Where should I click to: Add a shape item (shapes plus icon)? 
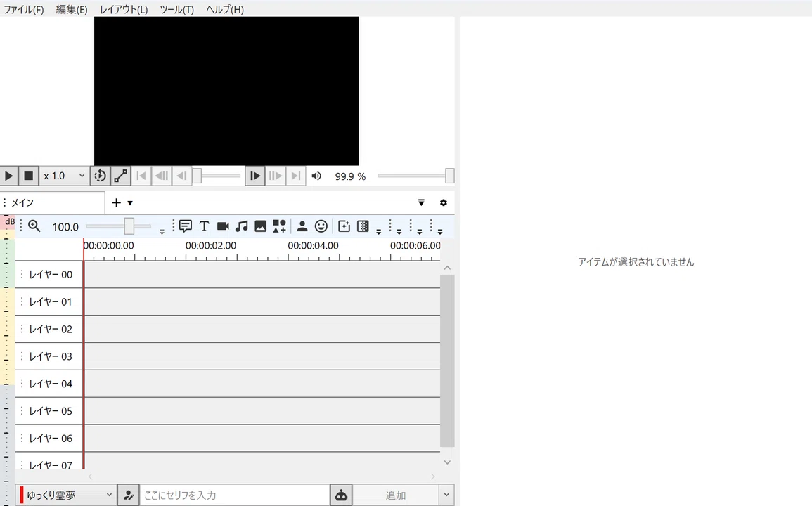pyautogui.click(x=279, y=226)
